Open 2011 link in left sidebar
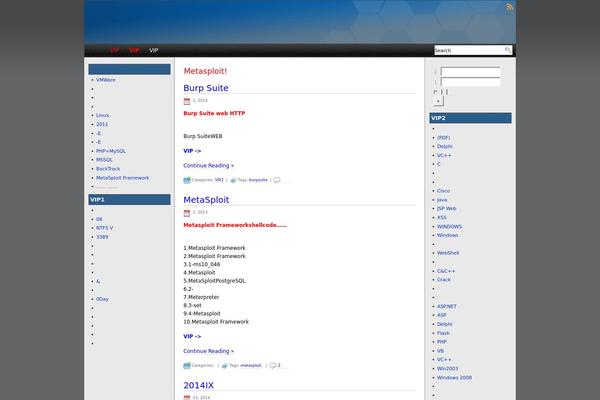 (102, 124)
